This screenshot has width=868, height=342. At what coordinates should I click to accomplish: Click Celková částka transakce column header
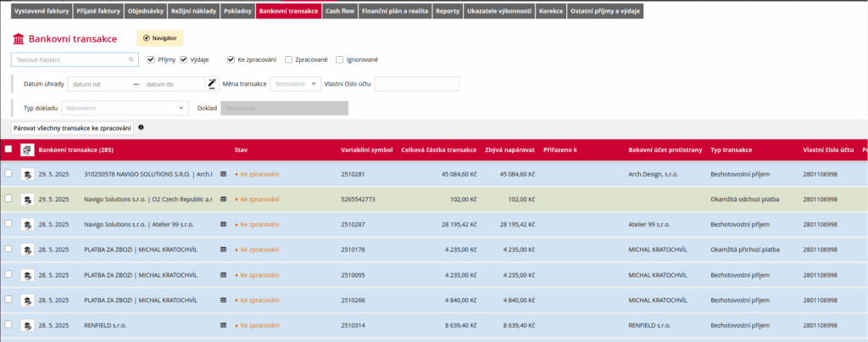click(439, 149)
